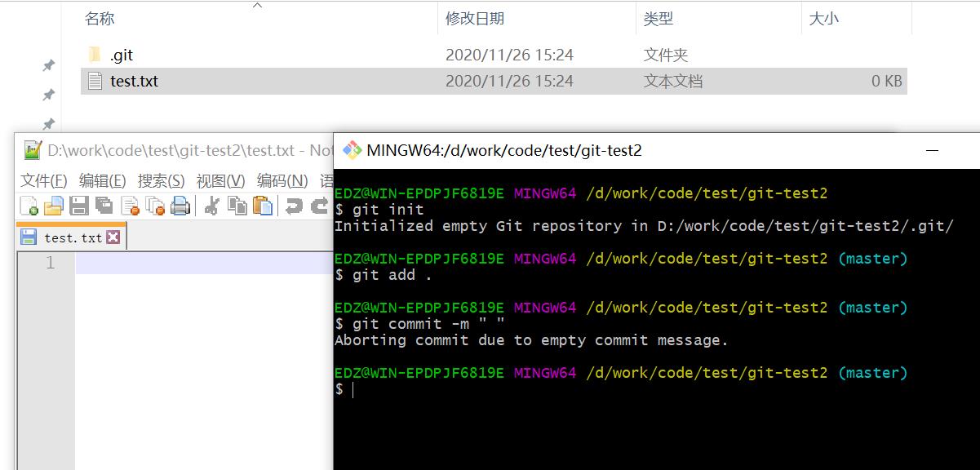Click the Git Bash window title text
This screenshot has height=470, width=980.
504,150
